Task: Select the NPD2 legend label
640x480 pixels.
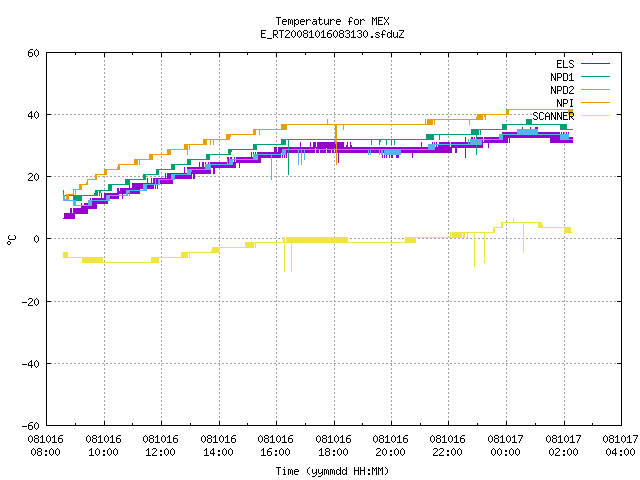Action: pyautogui.click(x=562, y=90)
